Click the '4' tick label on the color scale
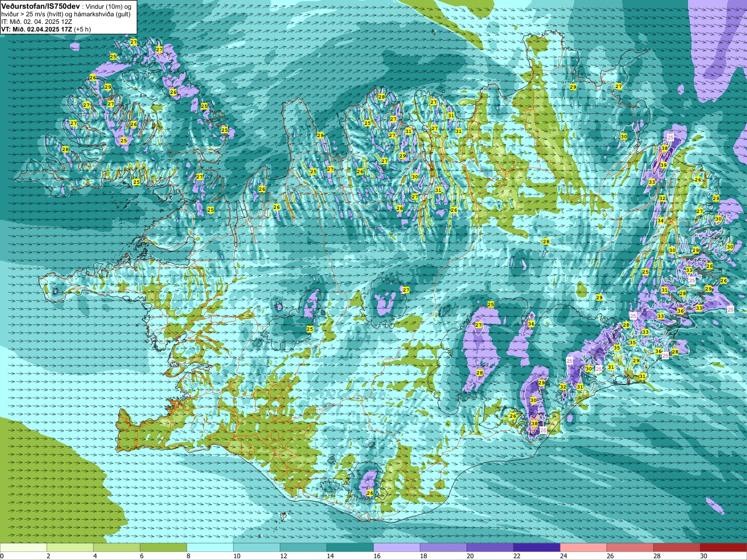Viewport: 747px width, 560px height. (x=95, y=556)
